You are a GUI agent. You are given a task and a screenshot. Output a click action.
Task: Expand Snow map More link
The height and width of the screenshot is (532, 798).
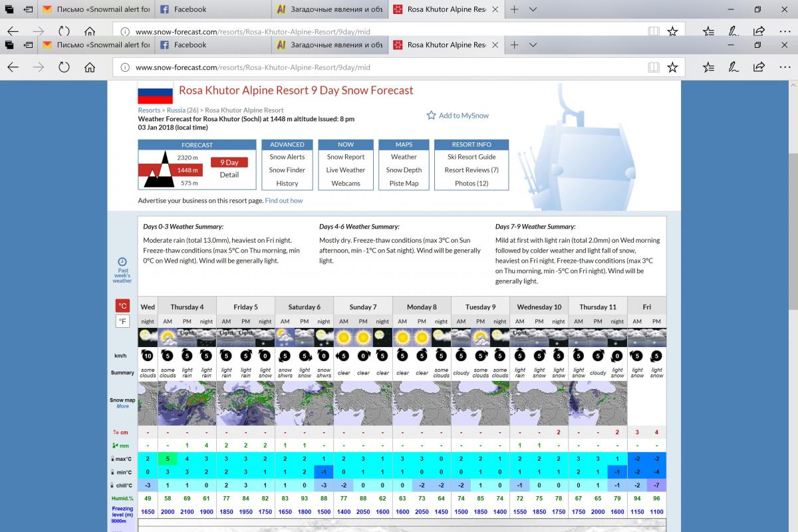point(122,406)
